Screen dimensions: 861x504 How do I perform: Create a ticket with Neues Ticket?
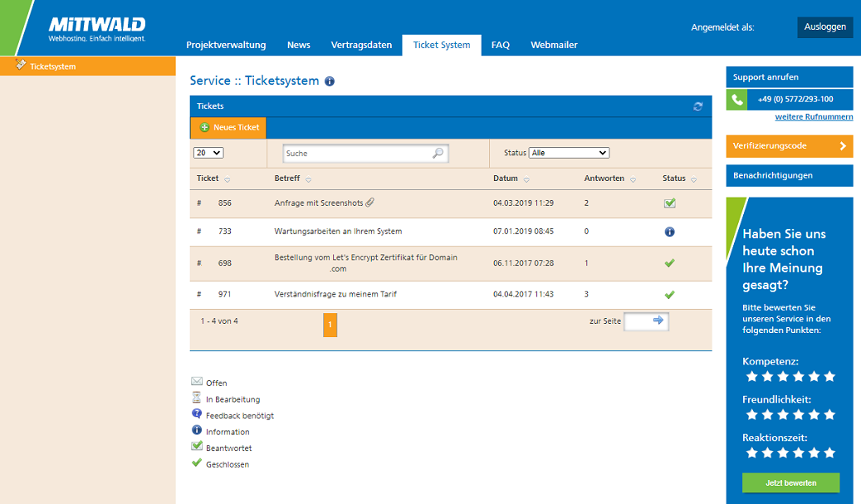tap(228, 127)
